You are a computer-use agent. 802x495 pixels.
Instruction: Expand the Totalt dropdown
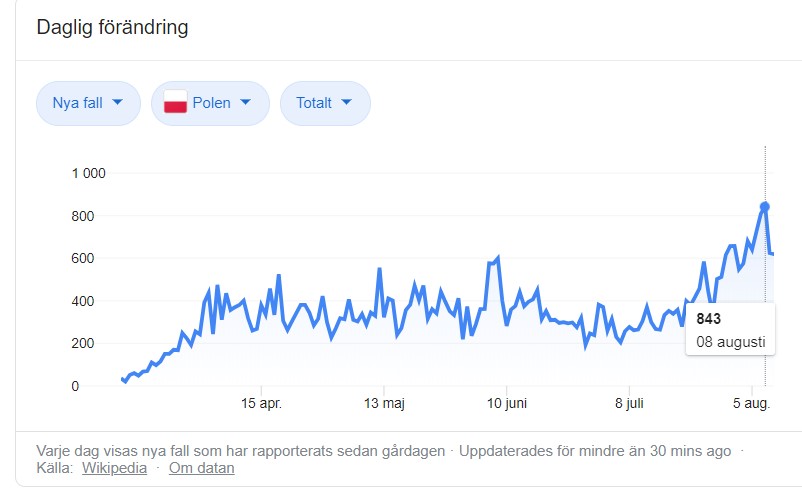(325, 103)
